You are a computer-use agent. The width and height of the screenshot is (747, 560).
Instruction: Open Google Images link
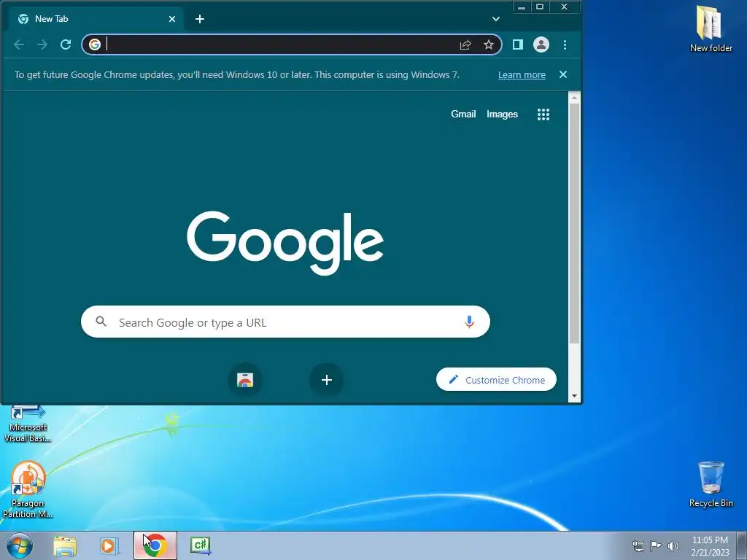502,114
